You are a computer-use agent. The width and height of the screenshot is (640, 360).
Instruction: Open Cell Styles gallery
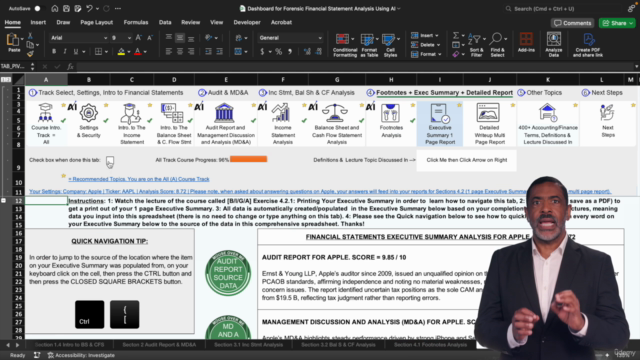click(x=390, y=45)
